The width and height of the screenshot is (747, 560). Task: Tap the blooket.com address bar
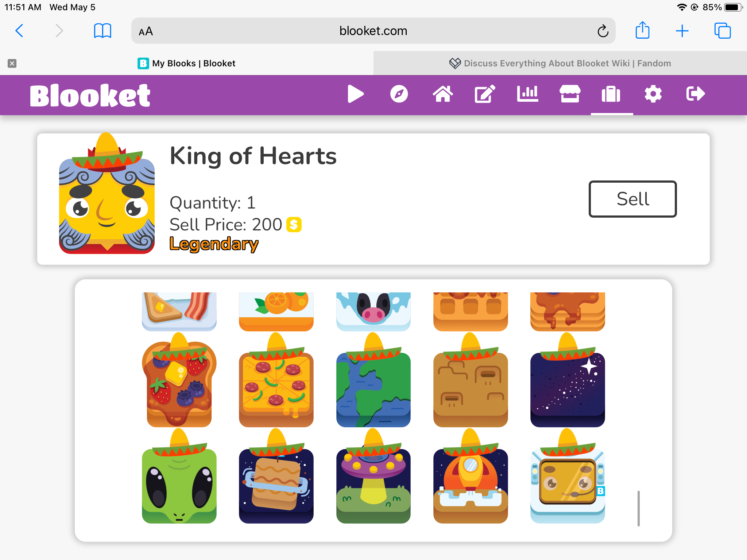(373, 31)
